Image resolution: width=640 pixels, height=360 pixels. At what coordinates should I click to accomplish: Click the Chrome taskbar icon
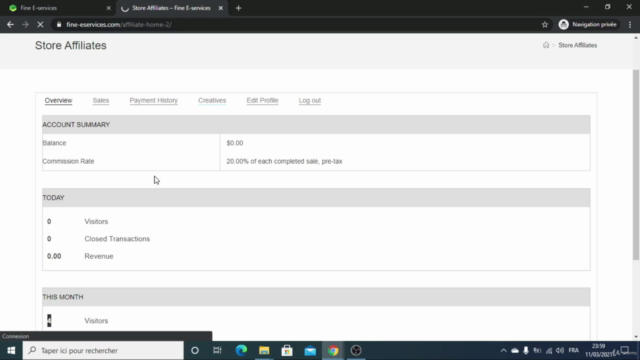(333, 351)
